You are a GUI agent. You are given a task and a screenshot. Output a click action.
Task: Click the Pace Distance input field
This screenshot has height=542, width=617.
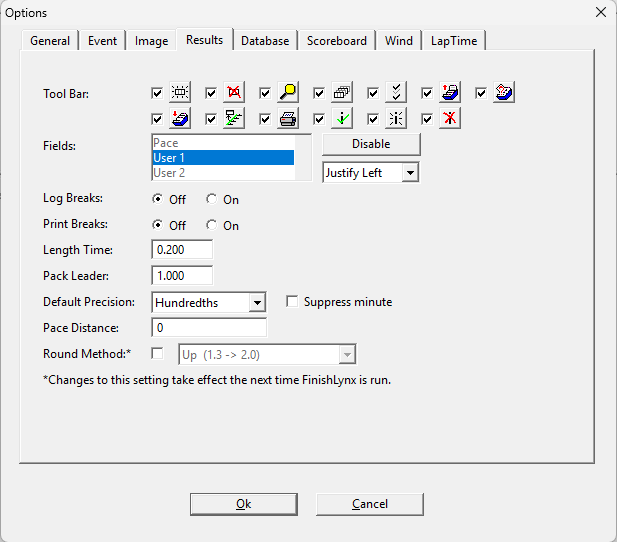click(x=209, y=327)
